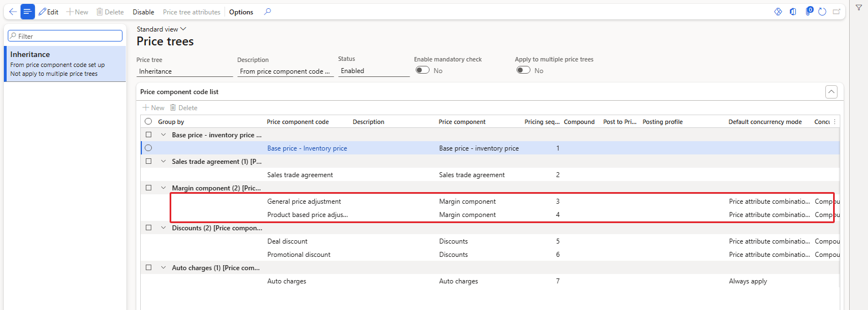The width and height of the screenshot is (868, 310).
Task: Check the Auto charges group checkbox
Action: [148, 267]
